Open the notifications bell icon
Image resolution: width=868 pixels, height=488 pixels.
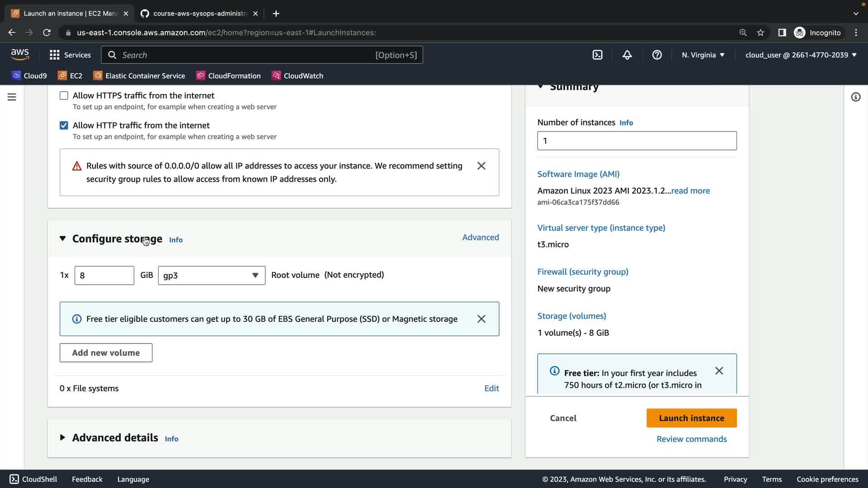pyautogui.click(x=627, y=55)
